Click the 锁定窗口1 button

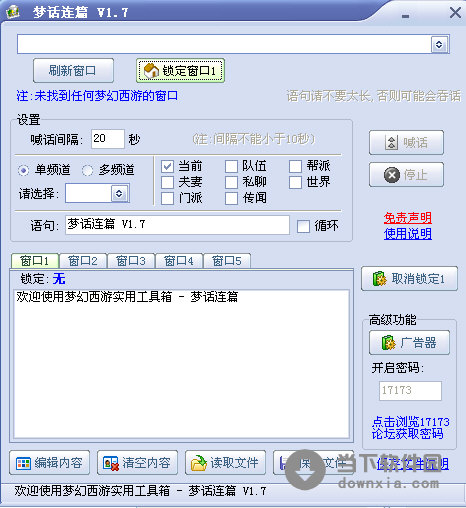pyautogui.click(x=180, y=70)
